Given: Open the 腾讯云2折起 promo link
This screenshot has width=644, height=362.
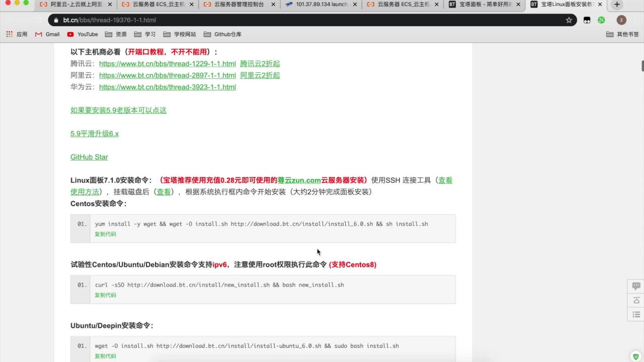Looking at the screenshot, I should point(260,64).
